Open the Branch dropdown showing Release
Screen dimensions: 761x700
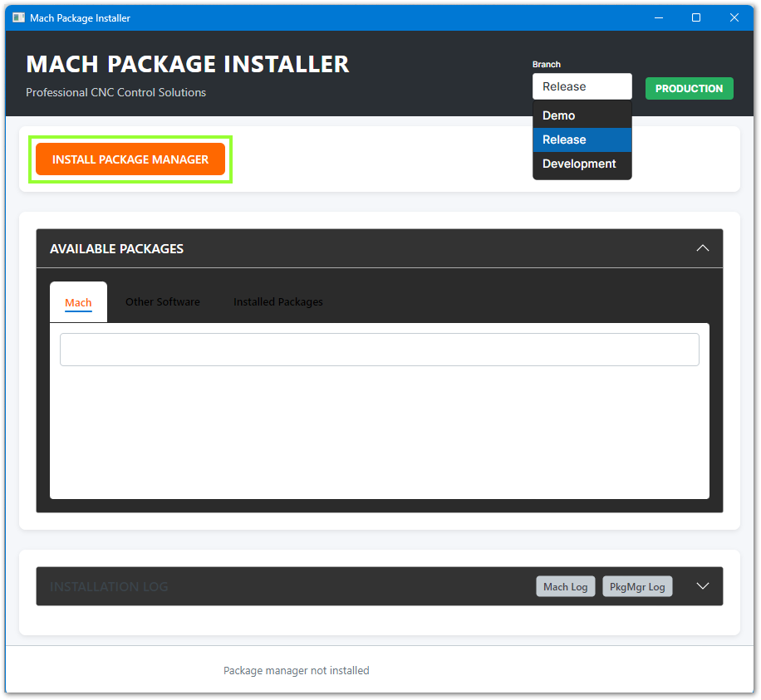click(x=582, y=86)
